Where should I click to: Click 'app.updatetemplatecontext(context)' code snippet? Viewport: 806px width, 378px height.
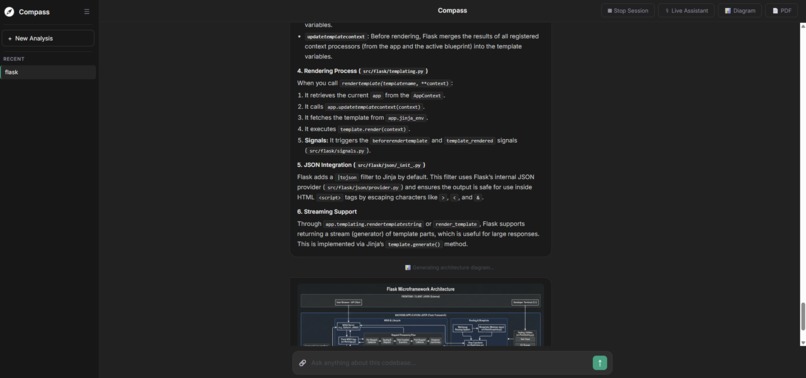[x=374, y=107]
